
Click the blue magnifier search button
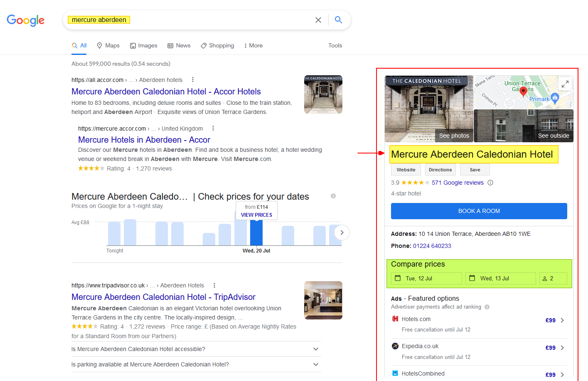(339, 20)
